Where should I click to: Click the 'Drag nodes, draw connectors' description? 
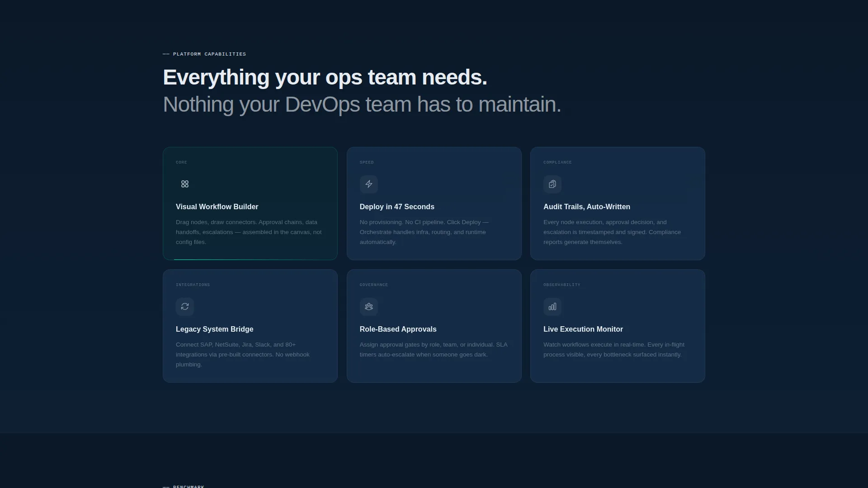point(249,232)
